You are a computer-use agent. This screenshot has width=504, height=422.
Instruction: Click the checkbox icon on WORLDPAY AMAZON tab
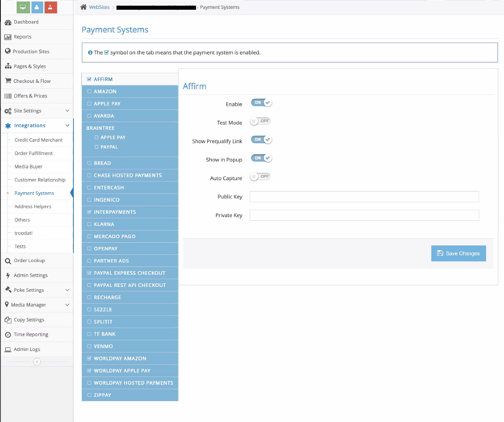89,358
